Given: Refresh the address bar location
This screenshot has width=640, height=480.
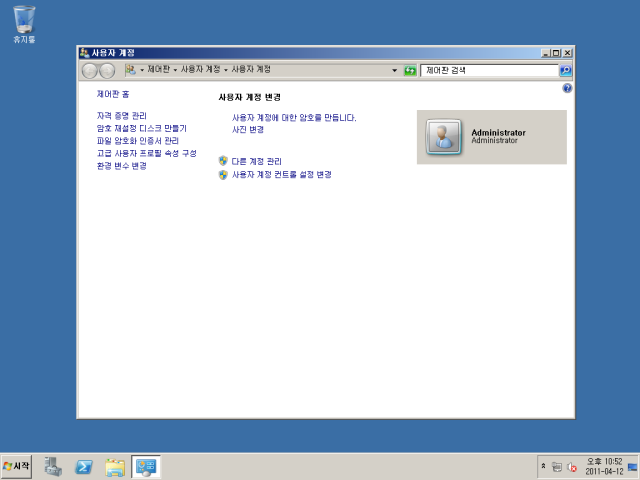Looking at the screenshot, I should [x=410, y=70].
